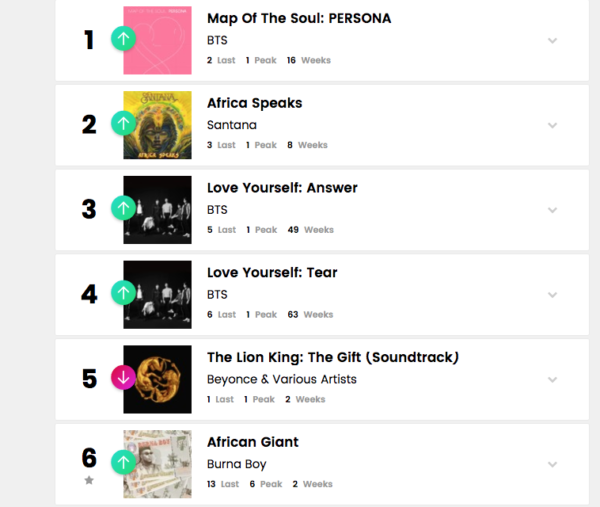Expand the Map Of The Soul: PERSONA entry
This screenshot has width=600, height=507.
(x=552, y=41)
